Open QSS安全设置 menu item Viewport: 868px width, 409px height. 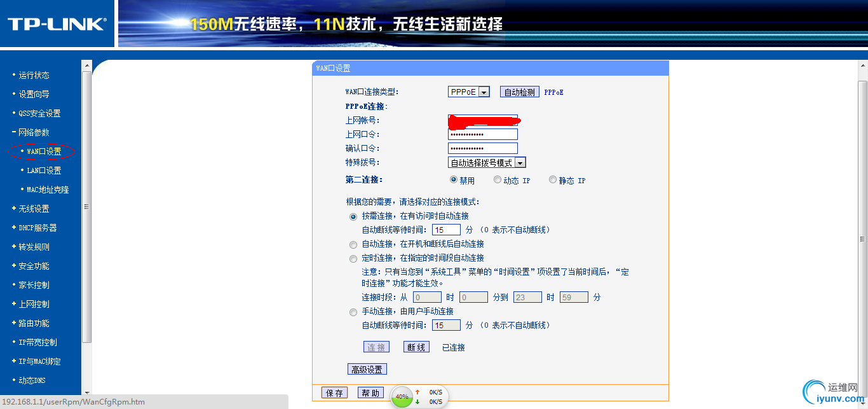tap(39, 113)
